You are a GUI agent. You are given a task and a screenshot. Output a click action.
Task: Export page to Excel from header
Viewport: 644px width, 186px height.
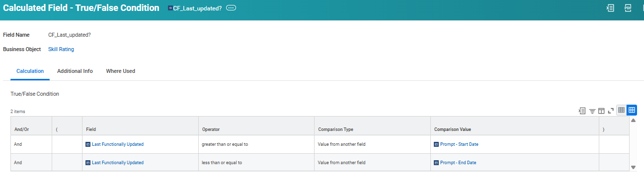[x=610, y=8]
